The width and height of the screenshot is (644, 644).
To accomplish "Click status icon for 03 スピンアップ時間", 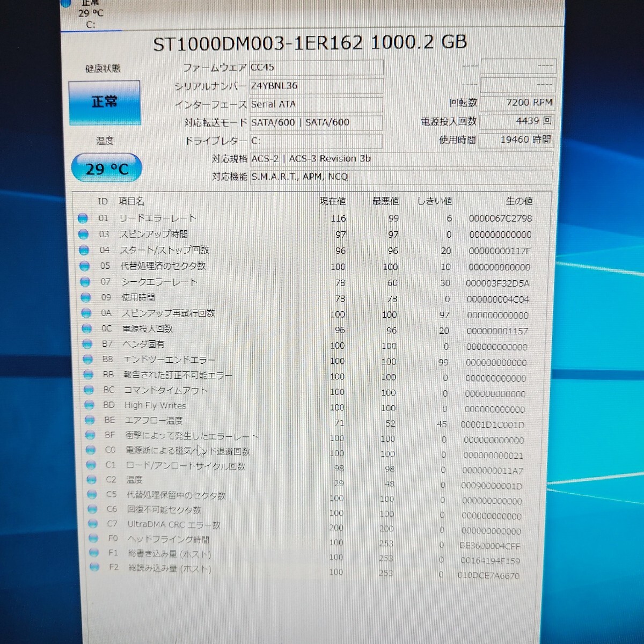I will click(x=83, y=235).
